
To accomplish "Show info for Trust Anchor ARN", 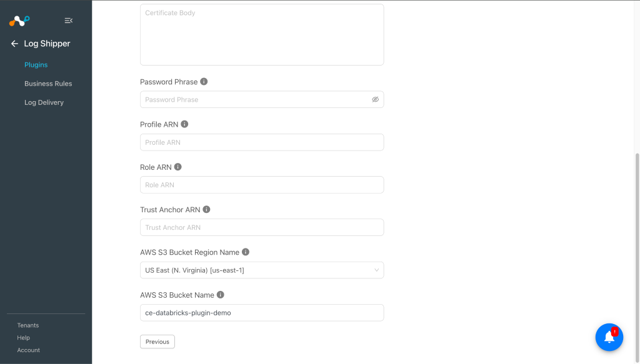I will point(206,209).
